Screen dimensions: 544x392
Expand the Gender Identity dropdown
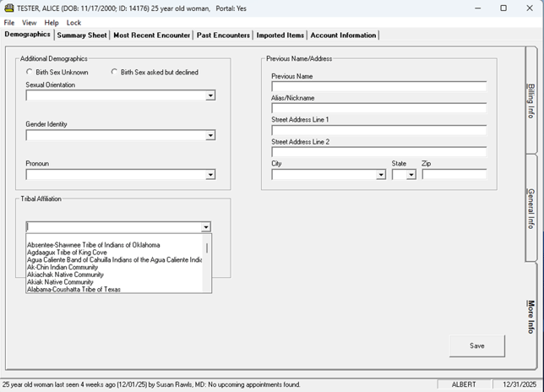click(210, 135)
